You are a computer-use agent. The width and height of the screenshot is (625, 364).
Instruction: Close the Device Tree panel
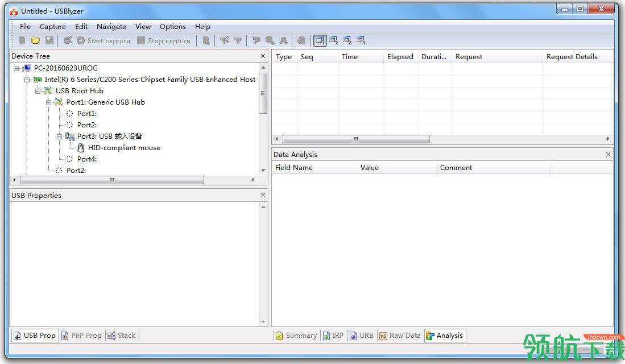pyautogui.click(x=263, y=56)
